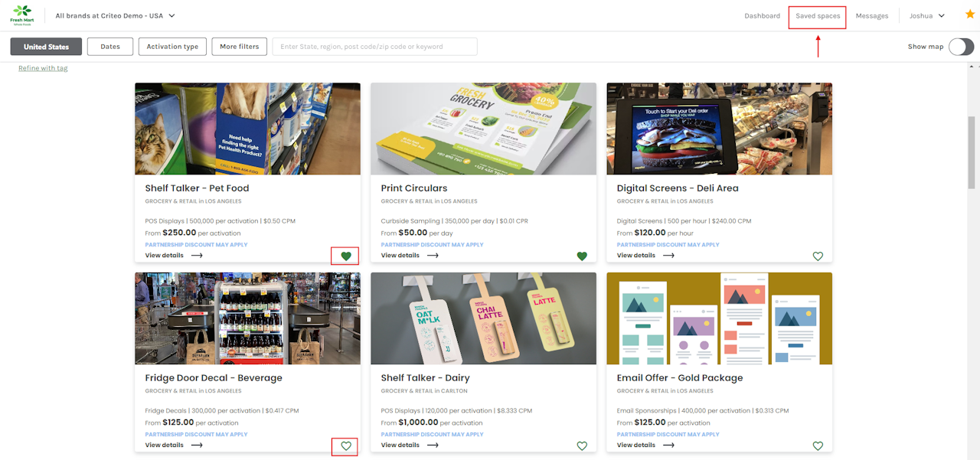
Task: Save Digital Screens - Deli Area with heart
Action: pos(818,256)
